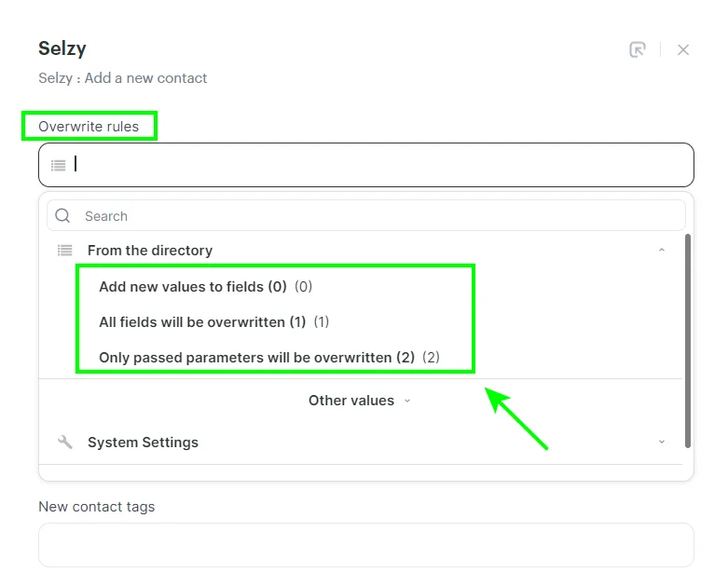
Task: Close the Selzy settings panel
Action: coord(683,49)
